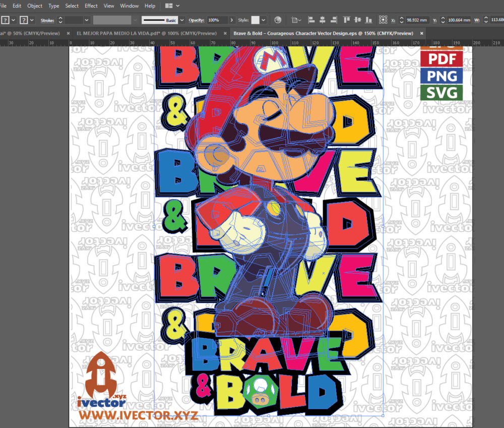
Task: Expand the opacity slider arrow
Action: [x=231, y=20]
